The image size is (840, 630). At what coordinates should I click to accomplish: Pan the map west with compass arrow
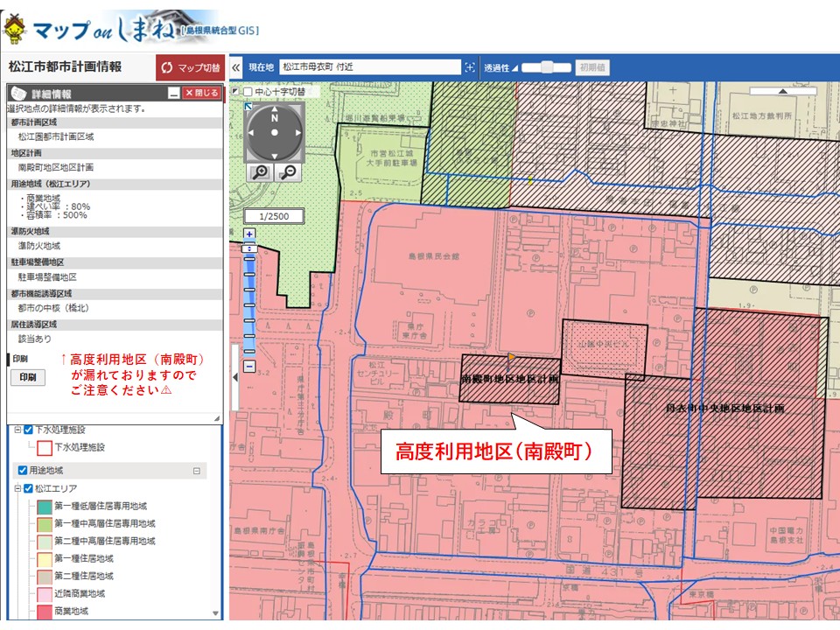[x=249, y=132]
